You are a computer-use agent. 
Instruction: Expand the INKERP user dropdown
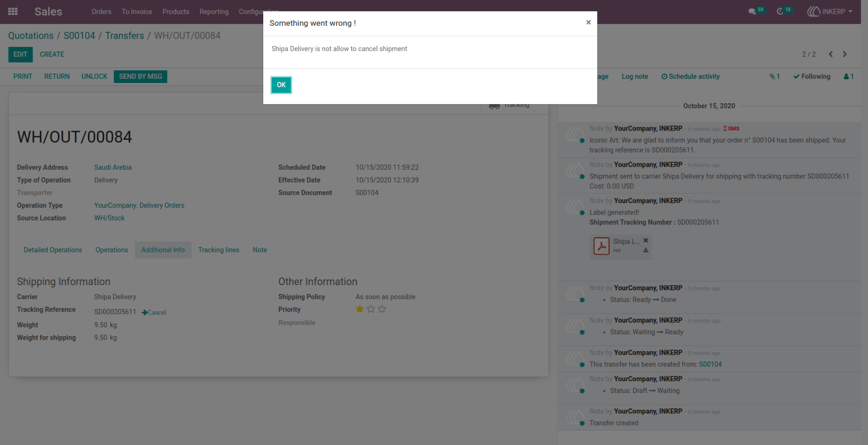click(829, 11)
